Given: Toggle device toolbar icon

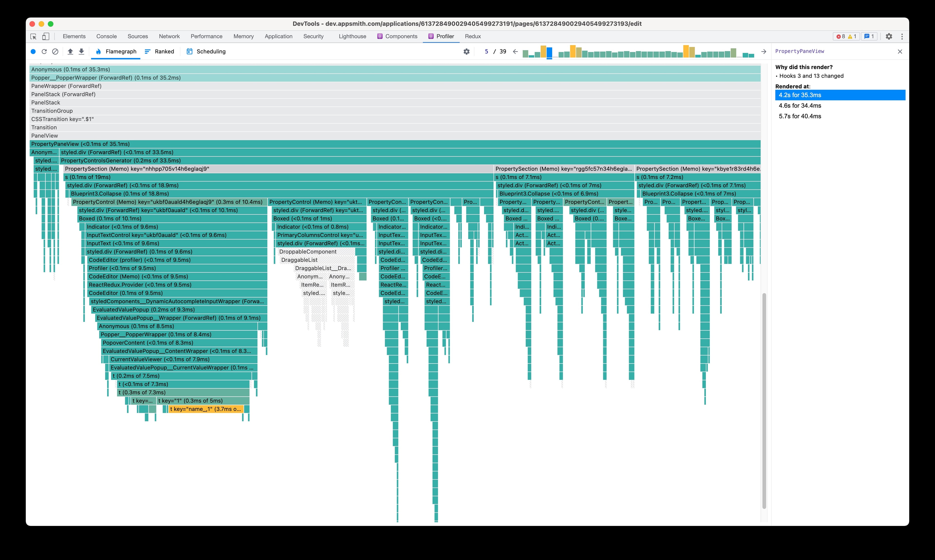Looking at the screenshot, I should point(46,36).
